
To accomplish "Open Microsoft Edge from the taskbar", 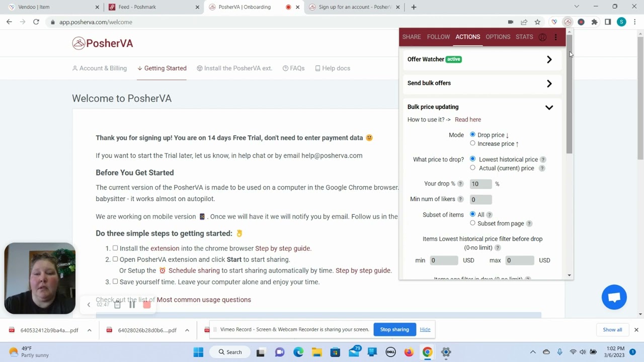I will pos(298,352).
